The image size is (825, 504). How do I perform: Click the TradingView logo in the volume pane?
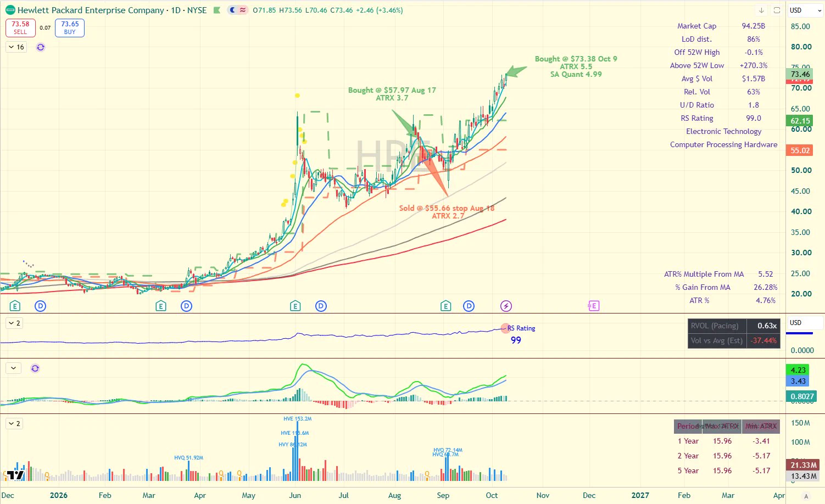pyautogui.click(x=16, y=475)
